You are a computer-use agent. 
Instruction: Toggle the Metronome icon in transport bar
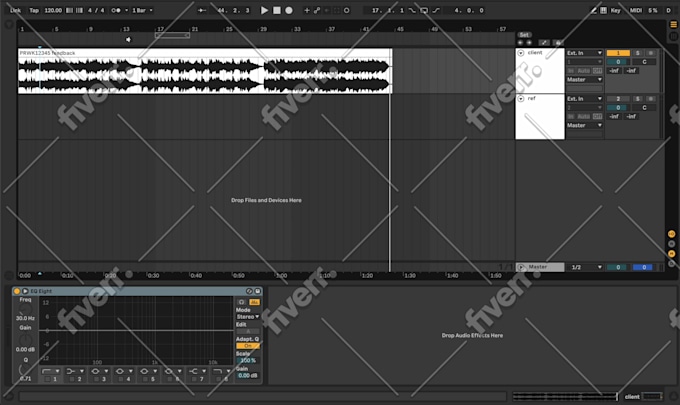pos(116,10)
